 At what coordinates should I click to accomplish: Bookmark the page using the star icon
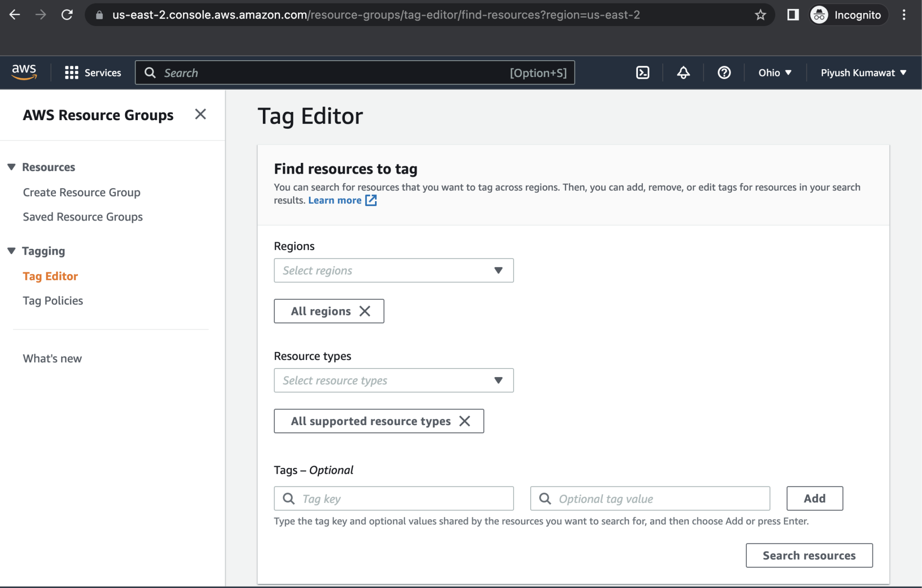pos(761,14)
